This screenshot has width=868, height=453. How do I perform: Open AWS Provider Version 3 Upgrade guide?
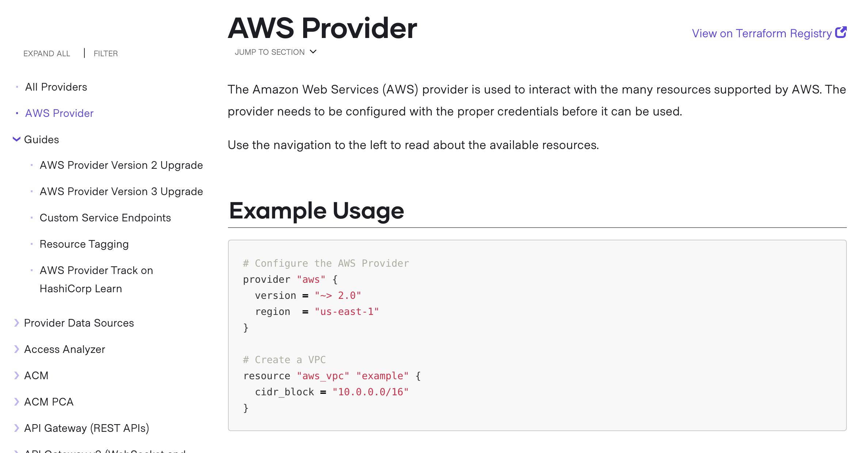pos(121,191)
